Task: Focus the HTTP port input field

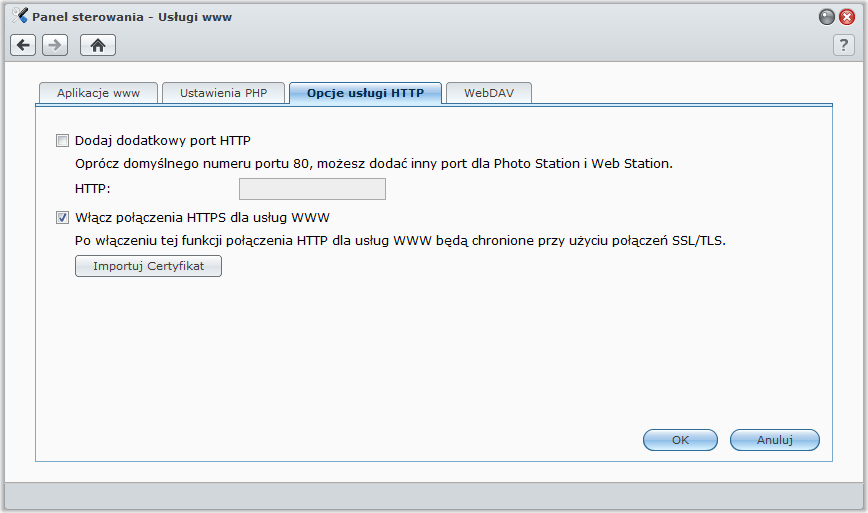Action: pos(312,189)
